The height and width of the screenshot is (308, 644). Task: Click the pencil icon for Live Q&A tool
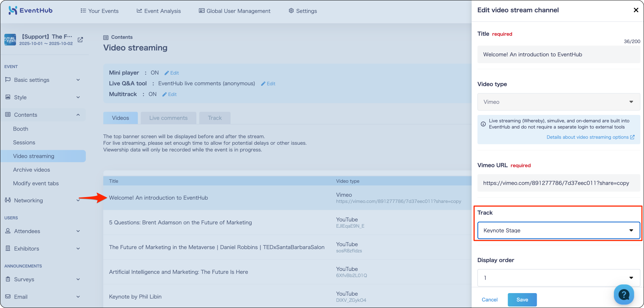click(x=263, y=84)
